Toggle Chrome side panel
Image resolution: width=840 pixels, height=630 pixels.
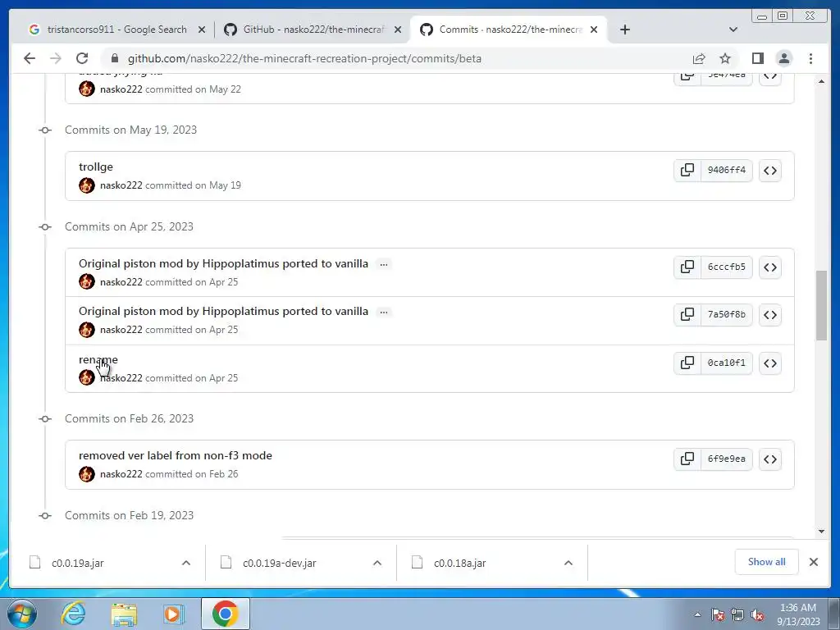coord(757,58)
